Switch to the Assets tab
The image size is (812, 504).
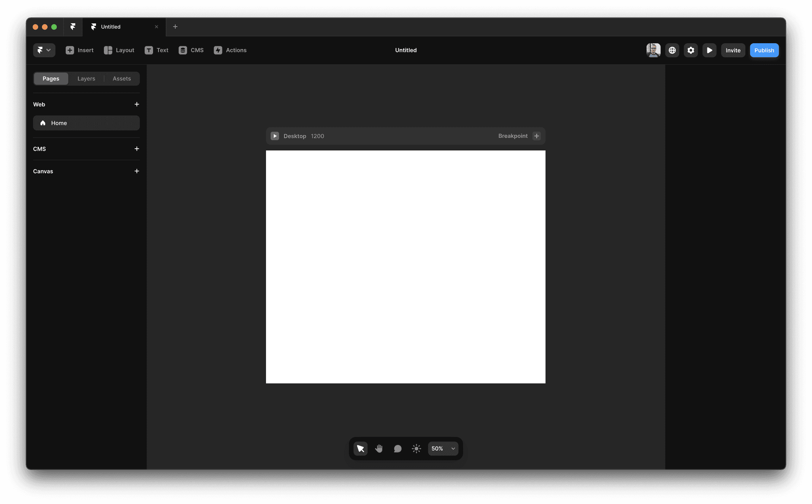click(121, 79)
